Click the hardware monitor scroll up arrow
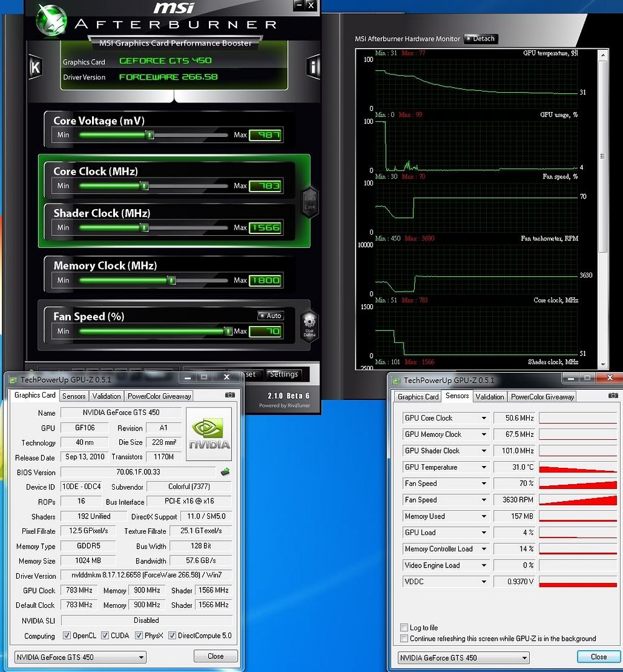 pos(603,55)
